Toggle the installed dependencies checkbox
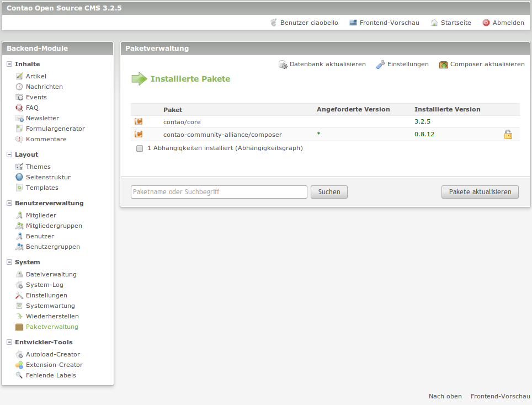This screenshot has height=405, width=532. click(x=140, y=148)
